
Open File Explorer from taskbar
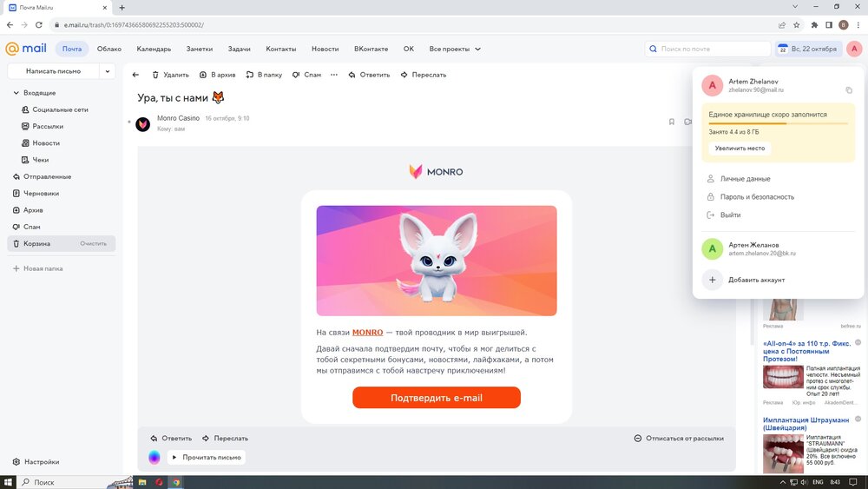pos(142,482)
